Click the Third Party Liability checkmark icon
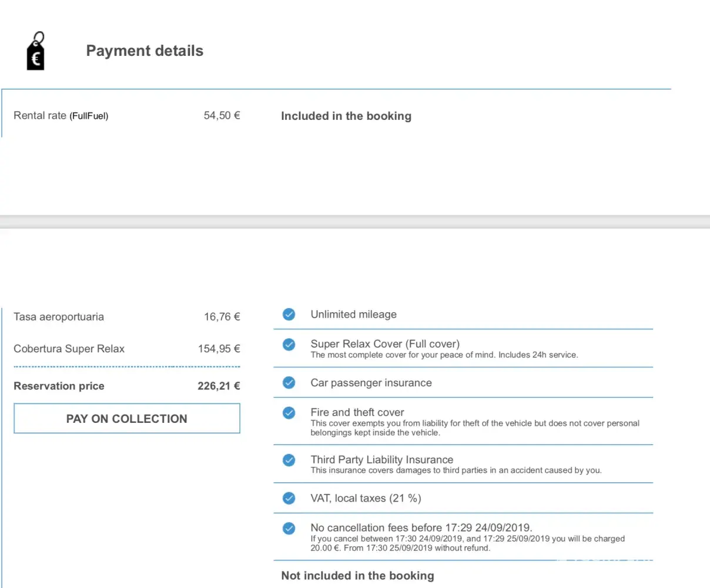Screen dimensions: 710x588 point(289,460)
